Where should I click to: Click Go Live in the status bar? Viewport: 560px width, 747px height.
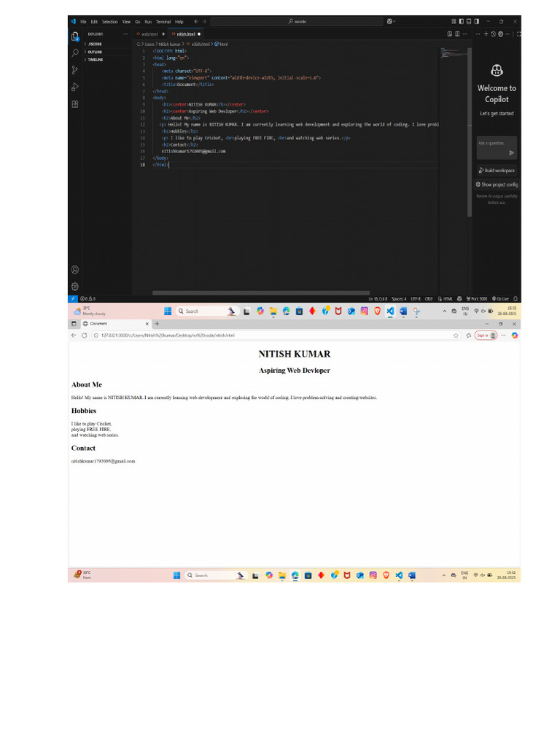500,298
